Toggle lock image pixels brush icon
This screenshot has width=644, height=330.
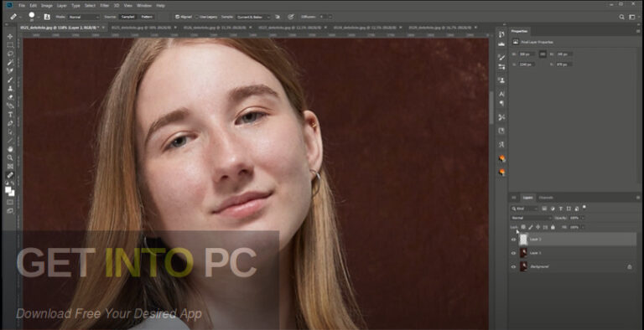pyautogui.click(x=531, y=227)
